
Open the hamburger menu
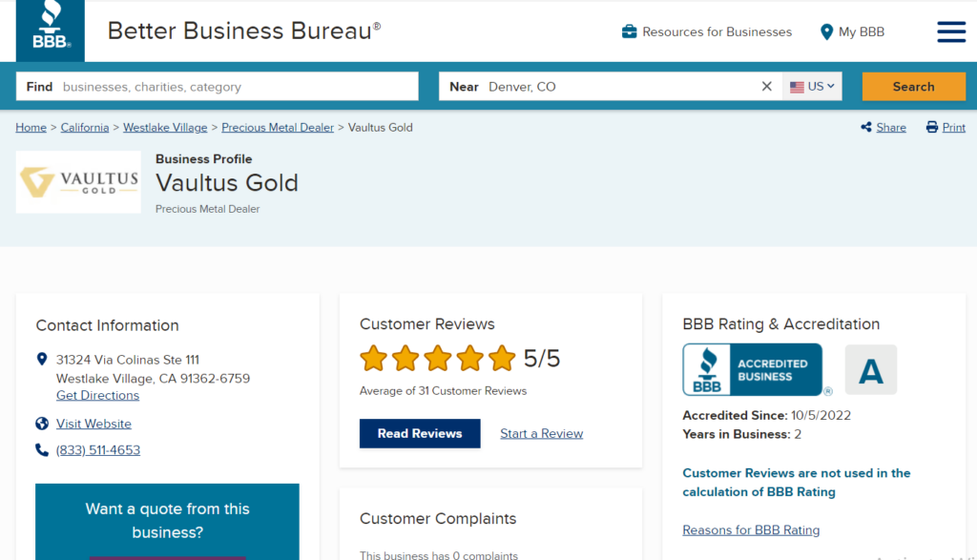951,31
